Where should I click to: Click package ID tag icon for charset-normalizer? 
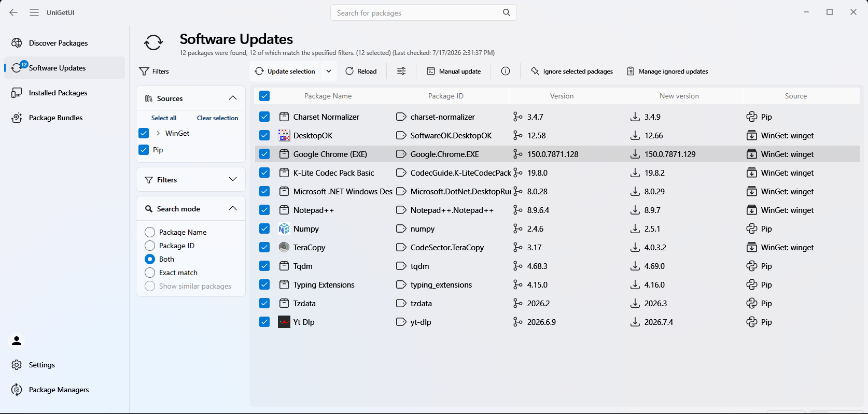click(x=401, y=117)
